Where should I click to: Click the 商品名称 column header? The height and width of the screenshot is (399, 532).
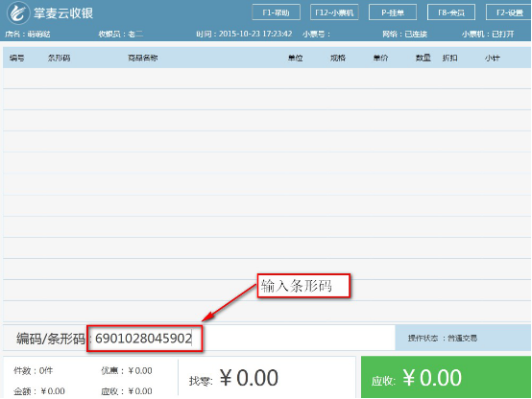(142, 58)
